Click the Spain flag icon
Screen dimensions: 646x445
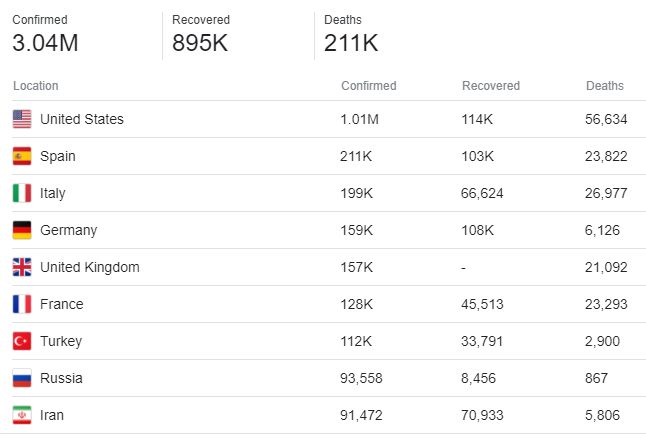(22, 156)
